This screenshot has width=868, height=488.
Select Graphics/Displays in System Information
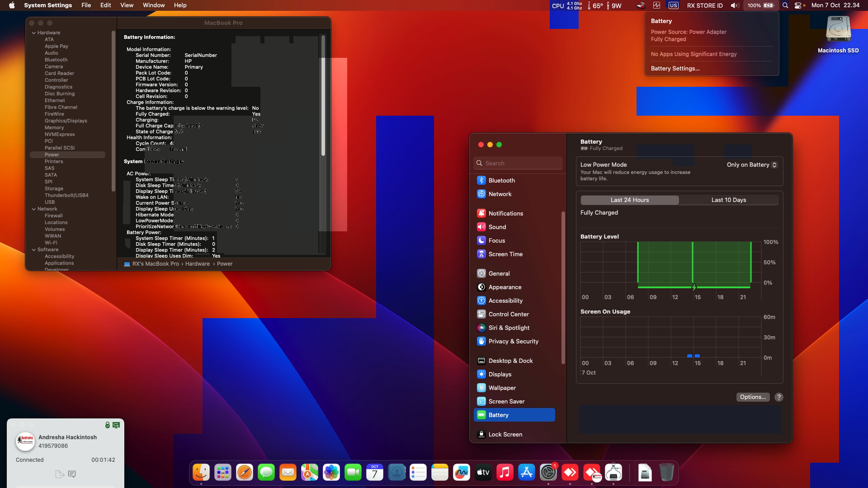pos(66,121)
